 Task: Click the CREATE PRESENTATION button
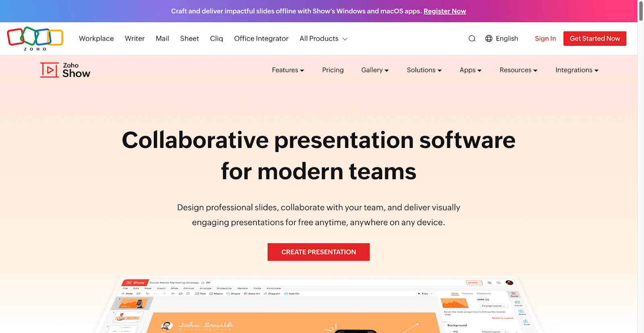click(x=319, y=252)
